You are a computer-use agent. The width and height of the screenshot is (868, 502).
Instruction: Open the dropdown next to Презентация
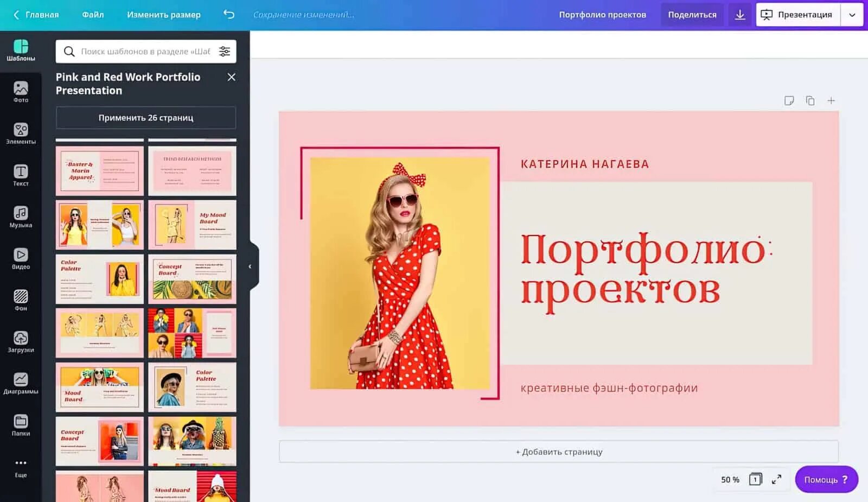pos(853,15)
